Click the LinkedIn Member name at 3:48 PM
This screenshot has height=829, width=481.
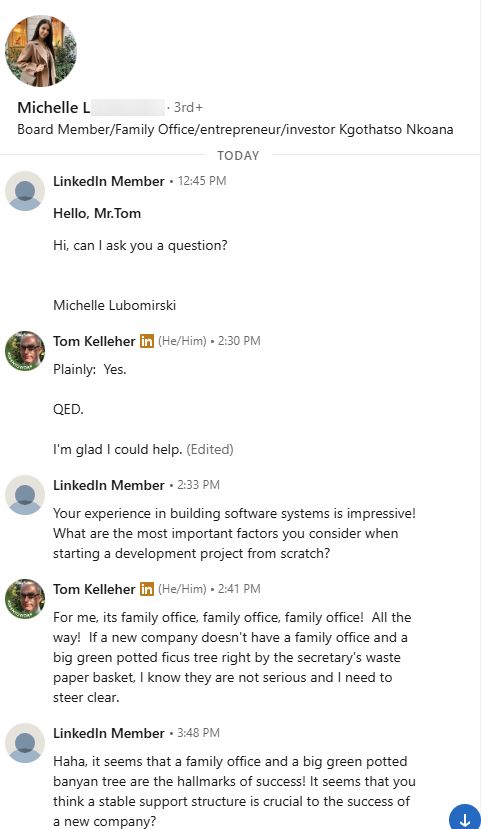[109, 733]
